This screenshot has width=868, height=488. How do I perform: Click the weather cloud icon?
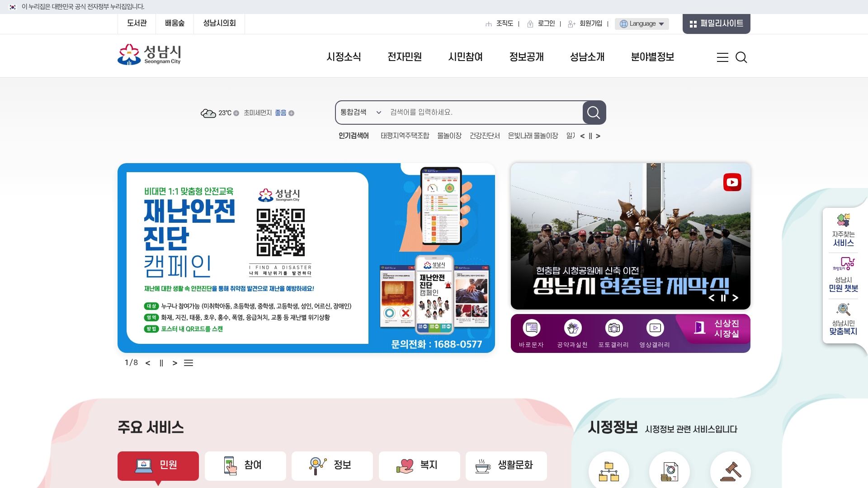pyautogui.click(x=208, y=113)
